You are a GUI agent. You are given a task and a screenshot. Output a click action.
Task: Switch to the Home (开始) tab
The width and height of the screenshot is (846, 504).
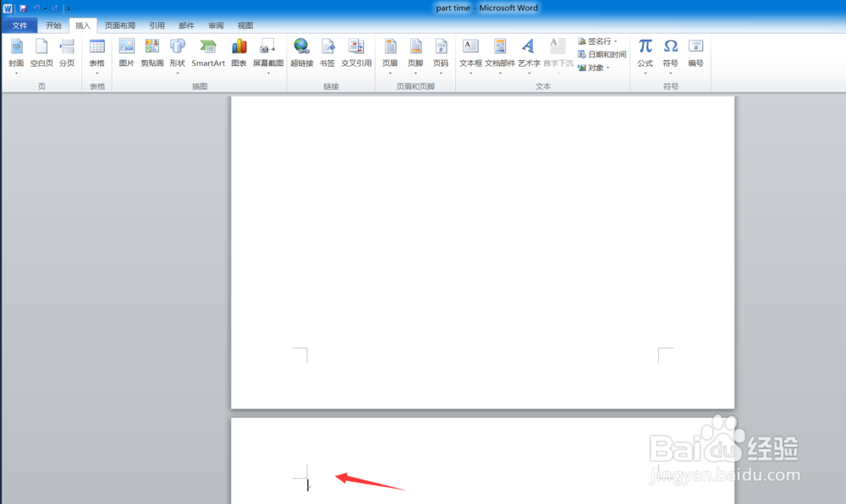pyautogui.click(x=53, y=25)
